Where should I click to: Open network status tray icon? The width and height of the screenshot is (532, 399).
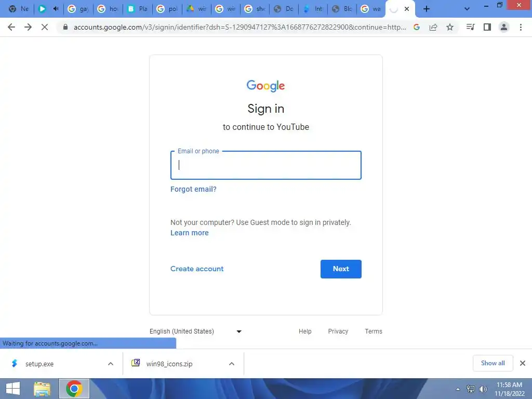tap(471, 389)
